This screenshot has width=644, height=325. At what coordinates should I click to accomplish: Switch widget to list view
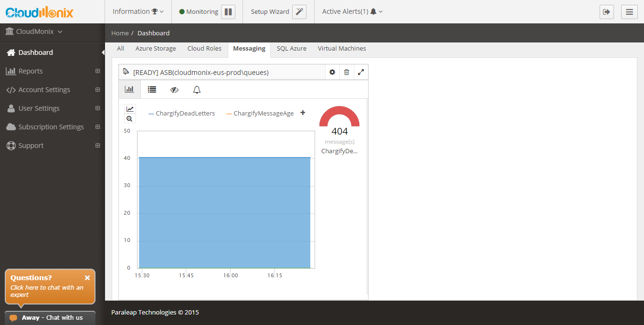pyautogui.click(x=152, y=89)
